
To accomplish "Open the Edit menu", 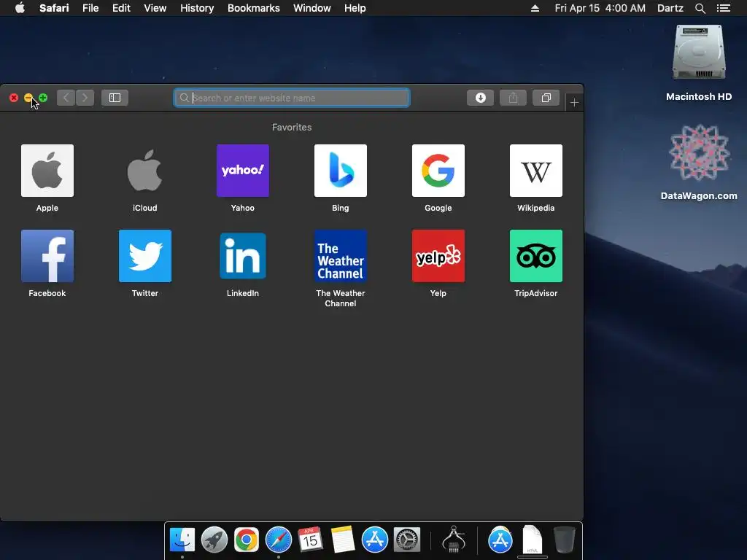I will pyautogui.click(x=121, y=8).
